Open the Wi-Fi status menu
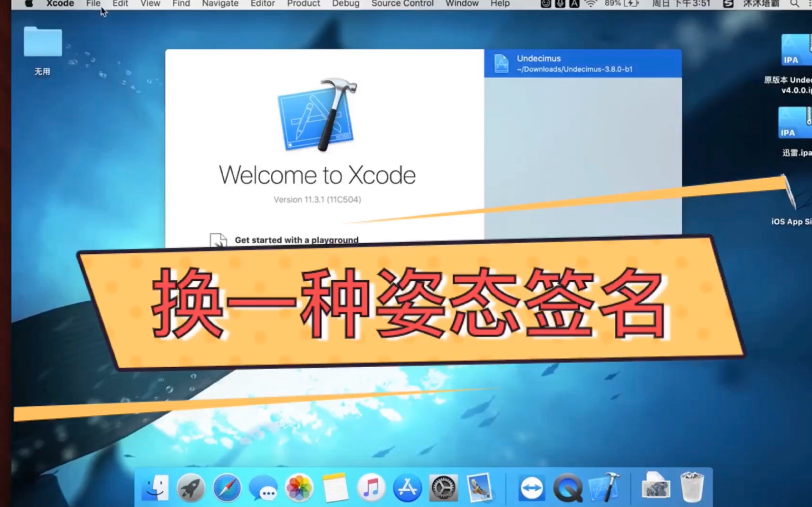Viewport: 812px width, 507px height. click(x=591, y=3)
